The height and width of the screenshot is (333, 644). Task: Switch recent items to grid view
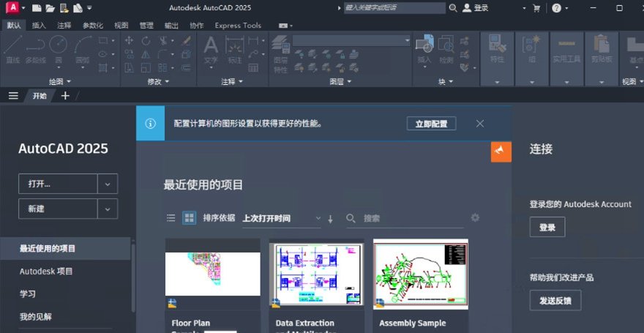coord(189,217)
